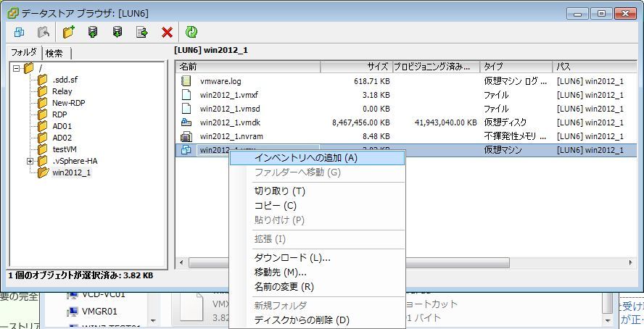The image size is (644, 329).
Task: Sort by the タイプ column header
Action: [516, 67]
